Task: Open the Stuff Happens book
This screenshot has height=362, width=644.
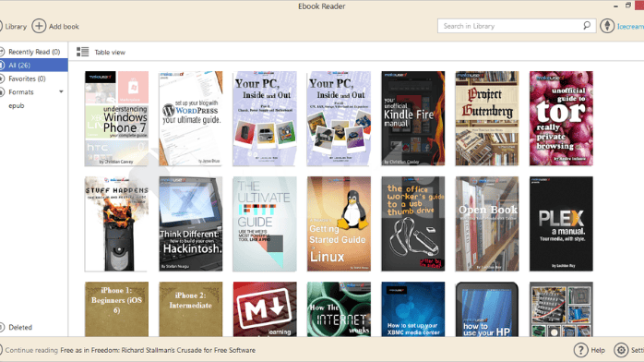Action: [x=116, y=223]
